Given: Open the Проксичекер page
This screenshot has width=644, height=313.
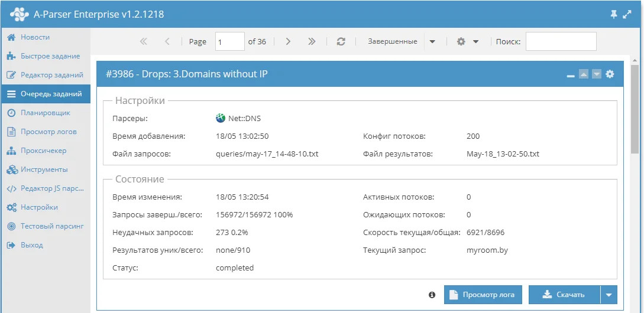Looking at the screenshot, I should (x=43, y=151).
